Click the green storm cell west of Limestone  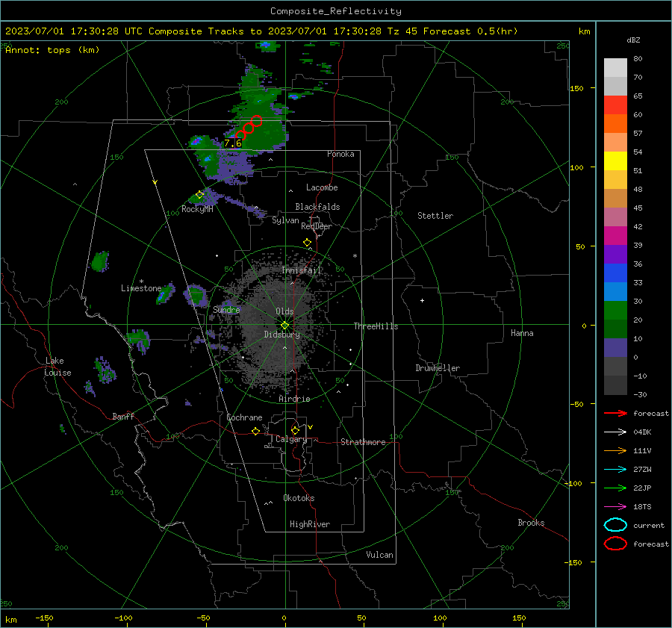(x=100, y=261)
